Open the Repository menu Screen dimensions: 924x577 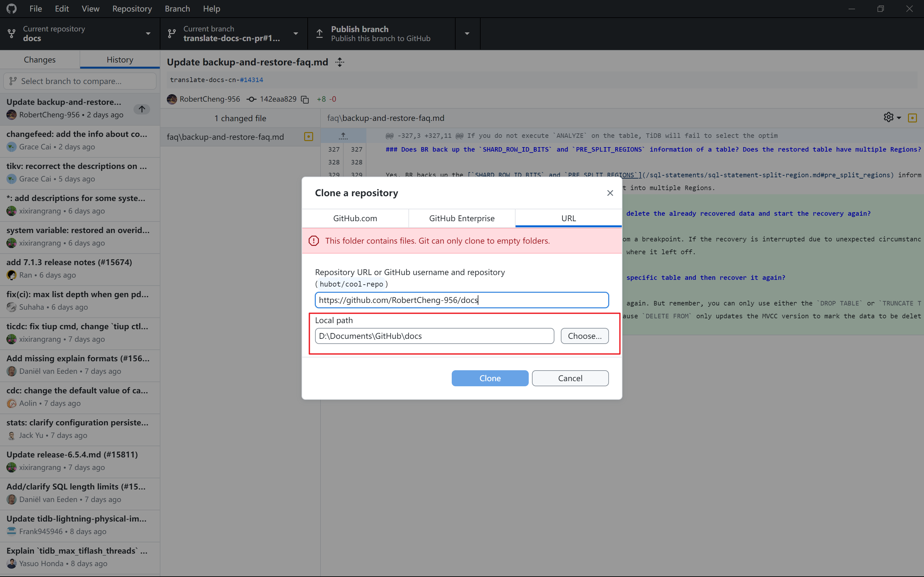pyautogui.click(x=132, y=8)
